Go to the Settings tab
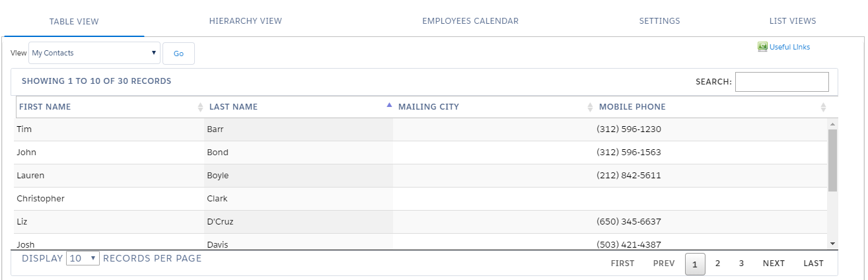The height and width of the screenshot is (280, 868). (659, 21)
